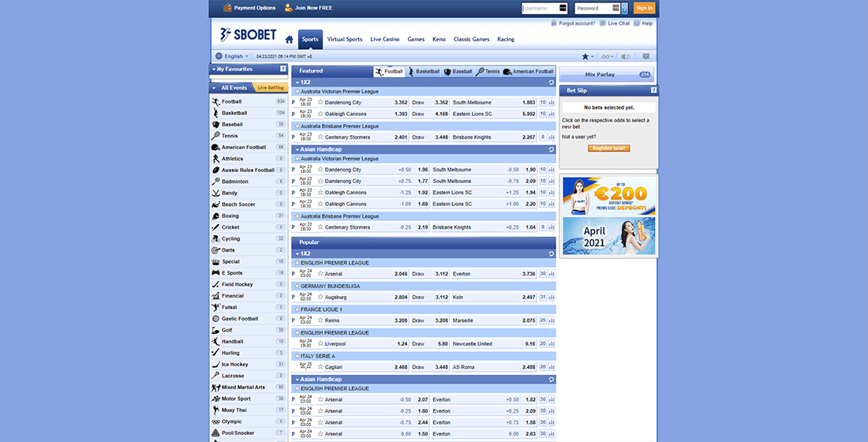Select Cricket in the sports list
Screen dimensions: 868x442
point(230,227)
